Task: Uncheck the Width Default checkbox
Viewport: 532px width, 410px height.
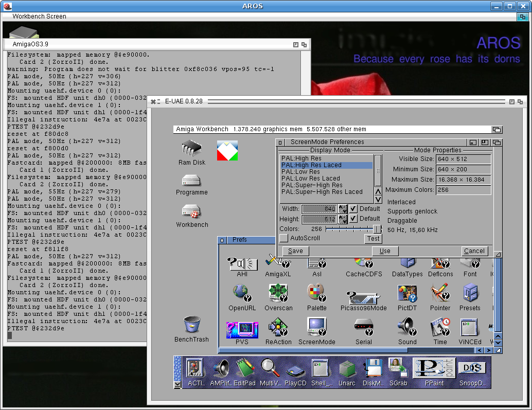Action: pos(353,209)
